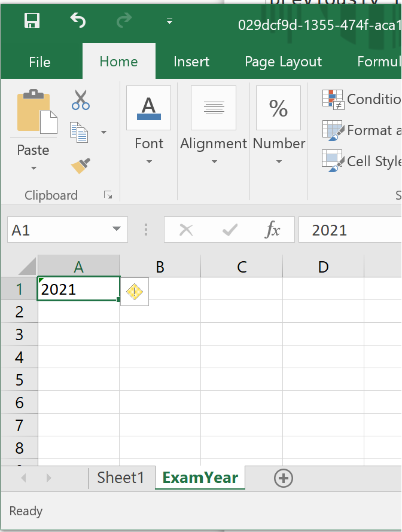Expand the Font group dropdown

[x=149, y=161]
